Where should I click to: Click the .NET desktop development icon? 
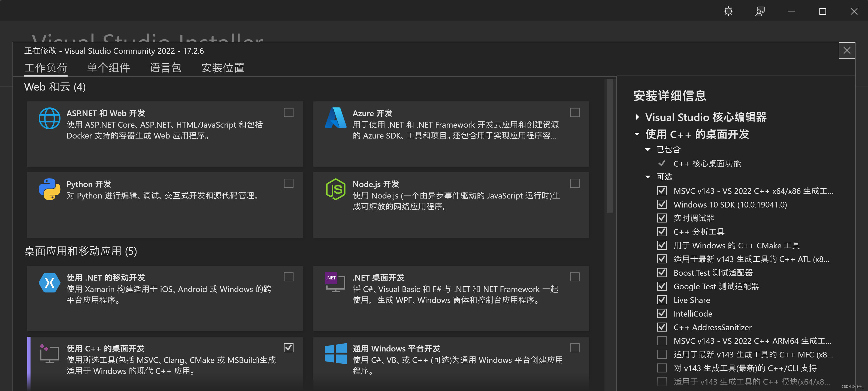click(x=335, y=282)
